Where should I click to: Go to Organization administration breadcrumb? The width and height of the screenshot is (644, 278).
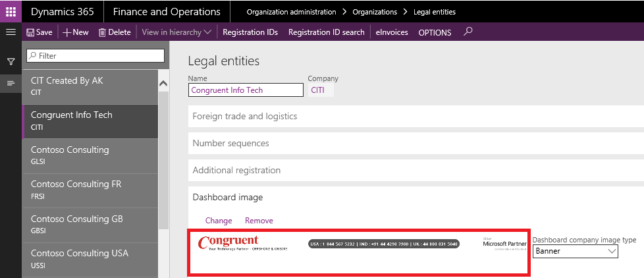pos(291,12)
